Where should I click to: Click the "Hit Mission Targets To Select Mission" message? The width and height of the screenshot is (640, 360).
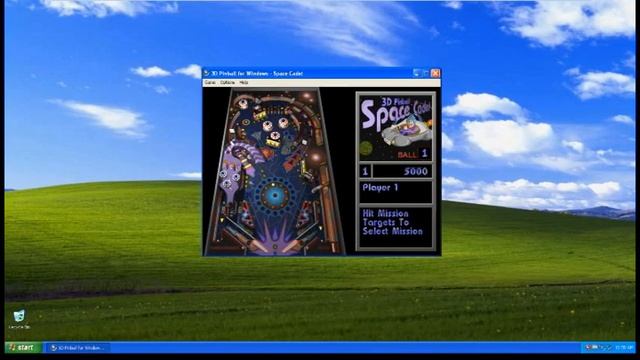click(x=393, y=222)
